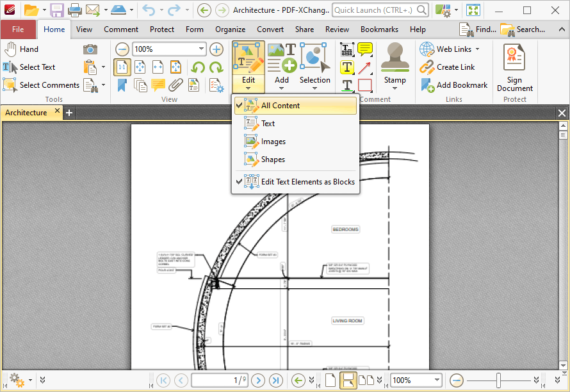The height and width of the screenshot is (392, 570).
Task: Switch to the Organize ribbon tab
Action: pyautogui.click(x=230, y=29)
